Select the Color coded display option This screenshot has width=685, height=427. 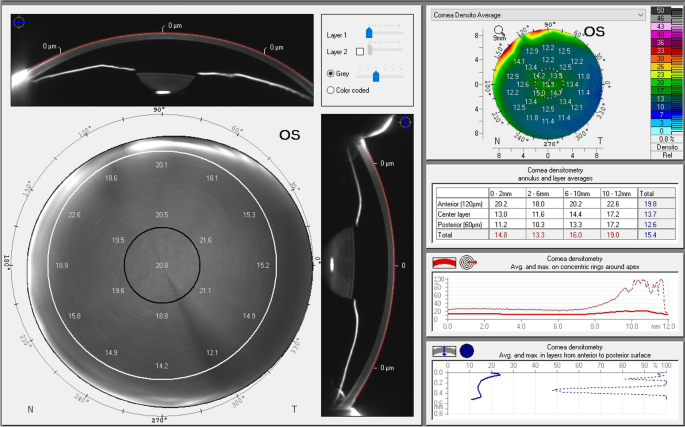coord(332,90)
